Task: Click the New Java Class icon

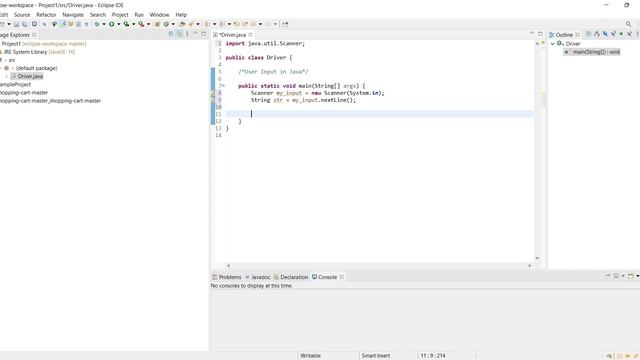Action: (166, 24)
